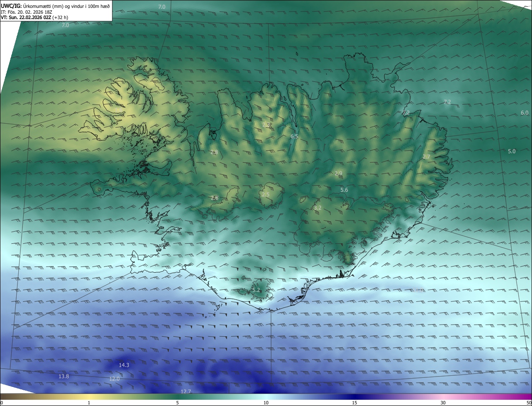Select the 13.8 value label
This screenshot has width=532, height=406.
tap(64, 376)
